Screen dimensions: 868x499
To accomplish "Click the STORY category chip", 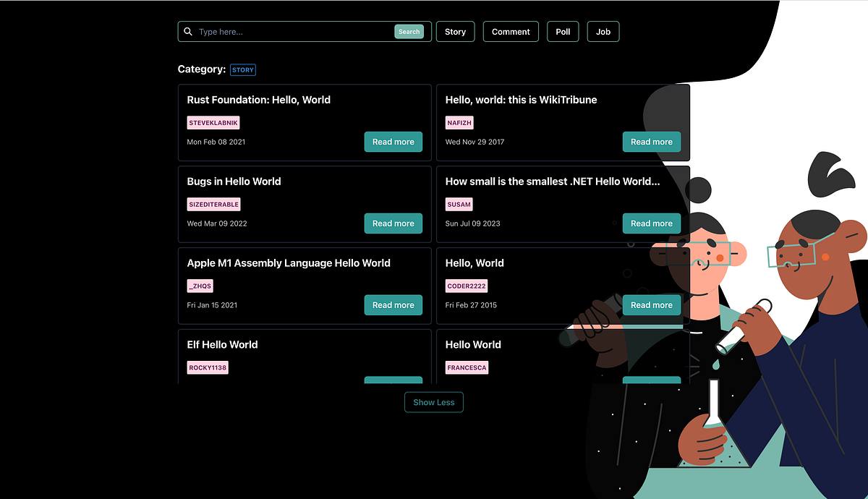I will coord(242,69).
